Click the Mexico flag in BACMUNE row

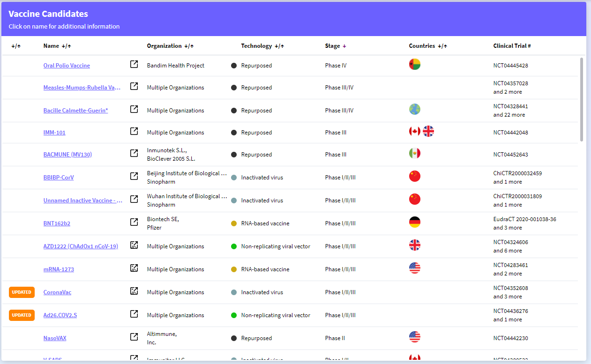[415, 153]
